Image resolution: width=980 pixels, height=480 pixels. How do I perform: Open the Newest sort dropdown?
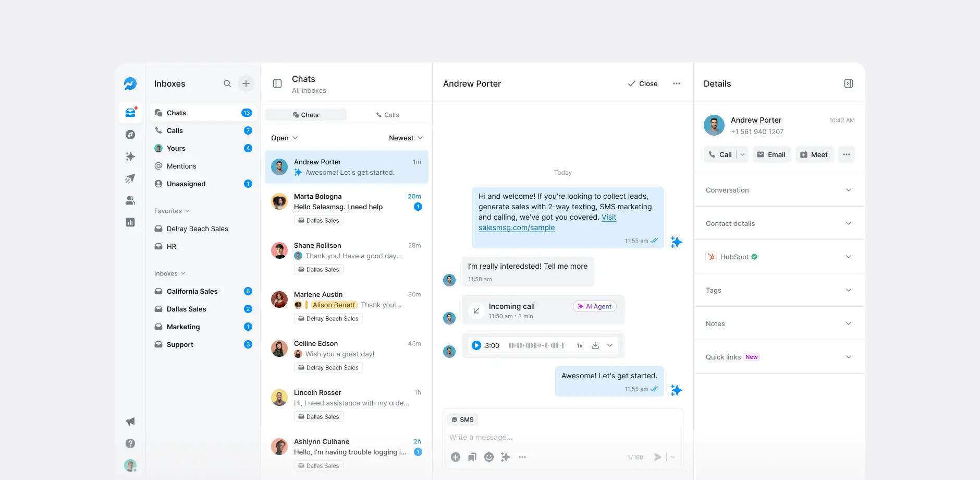click(x=406, y=138)
